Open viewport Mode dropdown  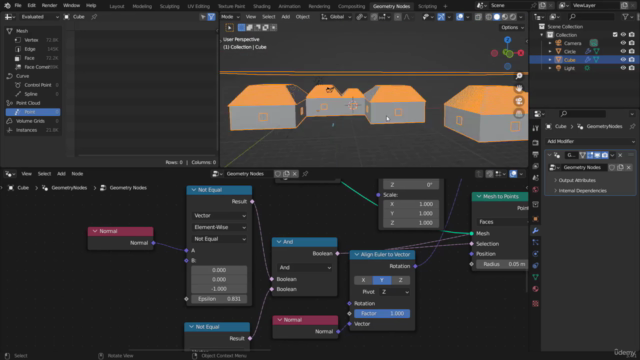coord(230,17)
